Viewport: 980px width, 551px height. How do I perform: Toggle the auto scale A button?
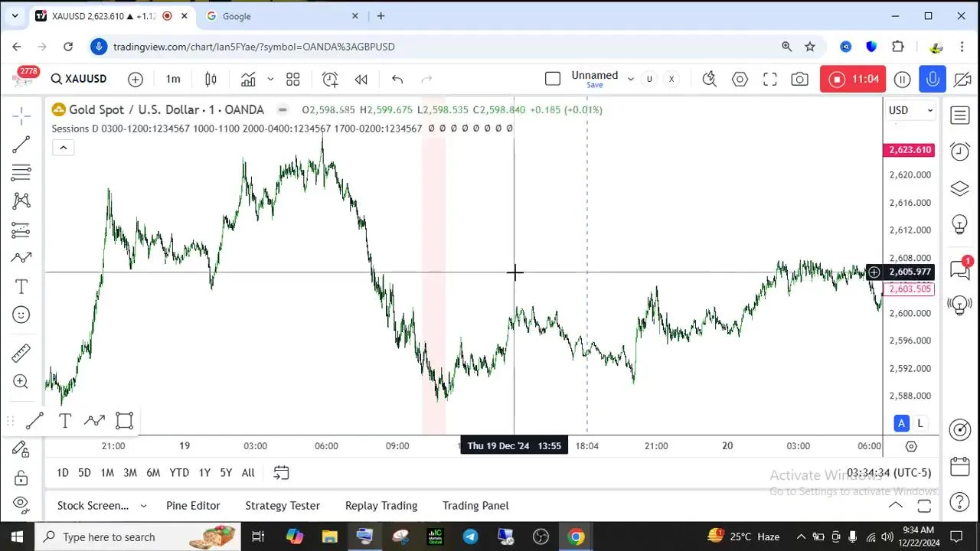click(x=902, y=423)
